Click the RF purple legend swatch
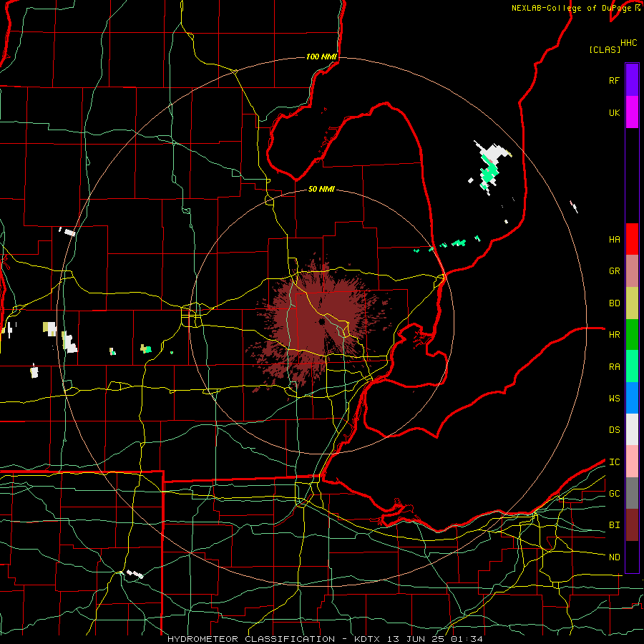This screenshot has width=644, height=644. (x=632, y=80)
